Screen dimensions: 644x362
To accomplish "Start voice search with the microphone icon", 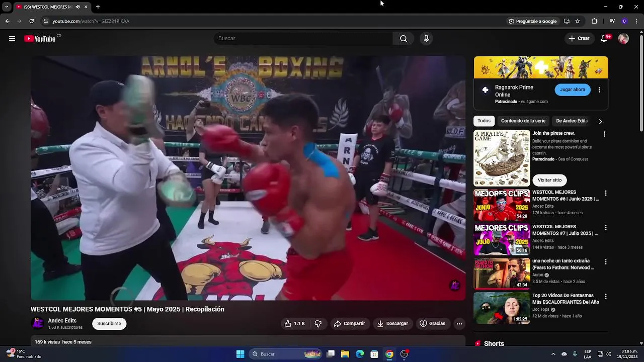I will click(426, 39).
